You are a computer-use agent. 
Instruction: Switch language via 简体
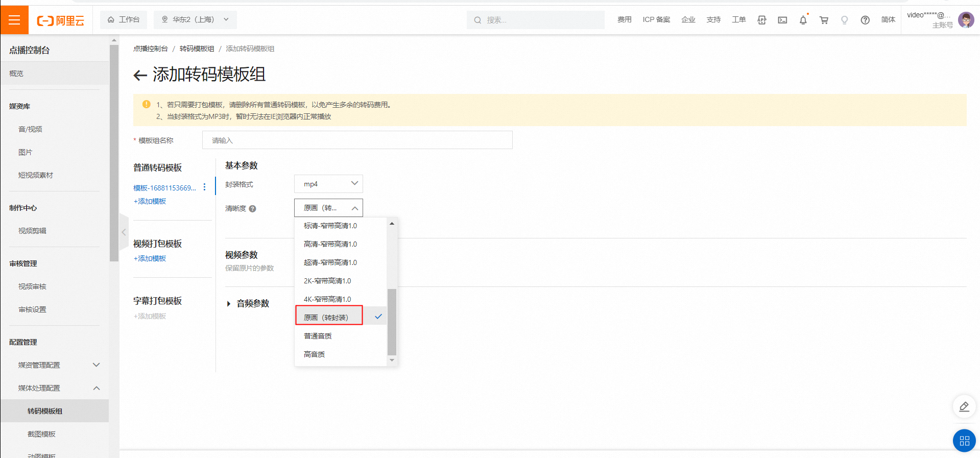tap(888, 19)
